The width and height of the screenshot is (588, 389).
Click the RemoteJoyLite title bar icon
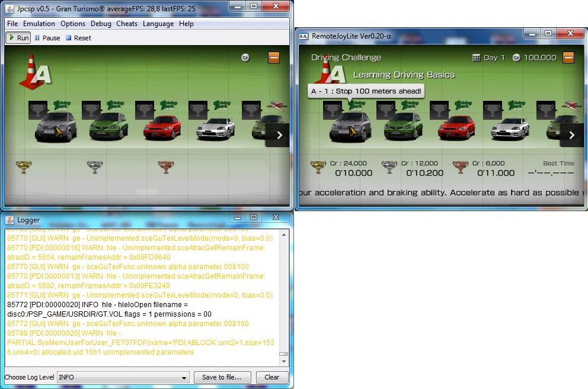[x=303, y=36]
